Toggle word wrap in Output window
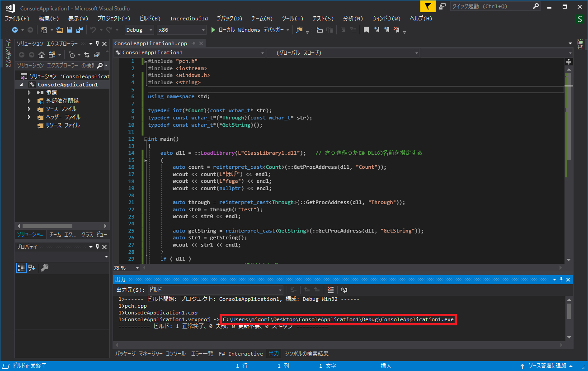 pos(343,290)
